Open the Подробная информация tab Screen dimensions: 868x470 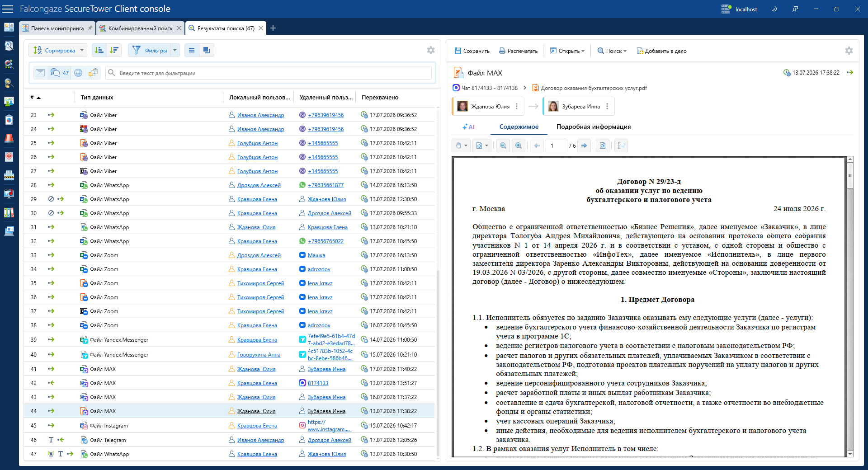click(x=593, y=127)
